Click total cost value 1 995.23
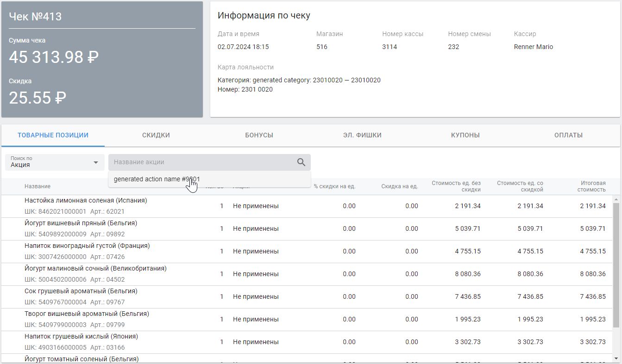The height and width of the screenshot is (364, 622). pyautogui.click(x=593, y=319)
